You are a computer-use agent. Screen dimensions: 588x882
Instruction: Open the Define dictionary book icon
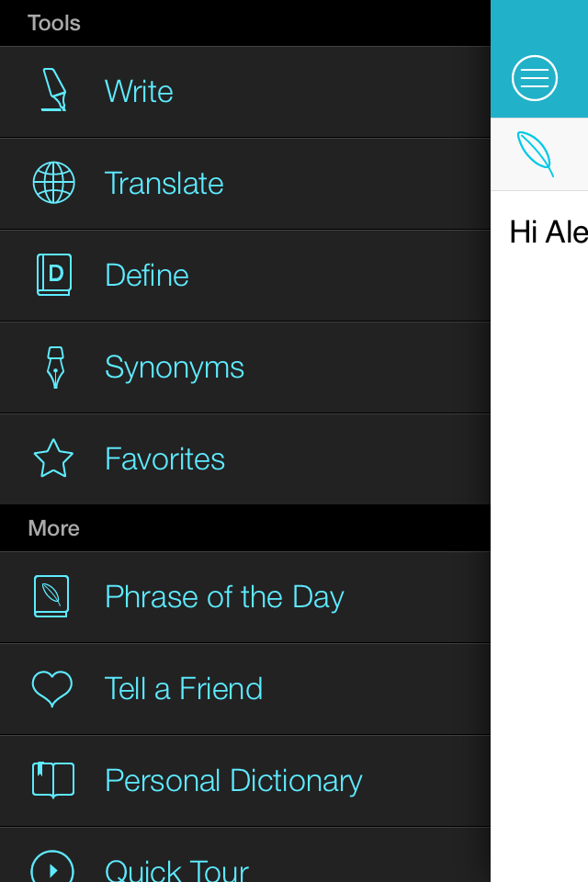pos(54,275)
